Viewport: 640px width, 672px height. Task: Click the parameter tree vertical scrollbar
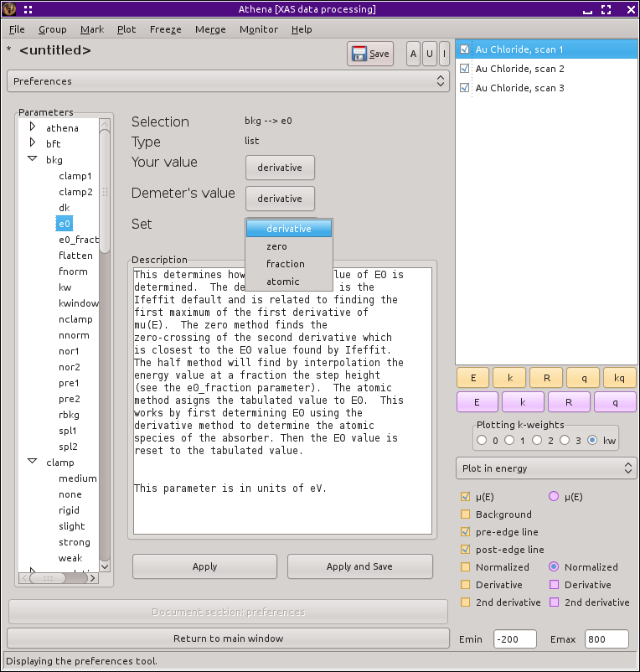(105, 193)
